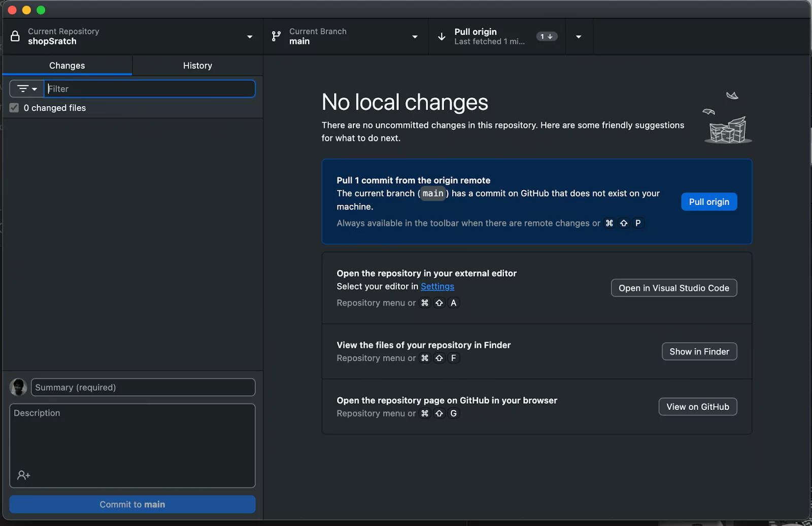
Task: Click the add co-authors icon
Action: [23, 475]
